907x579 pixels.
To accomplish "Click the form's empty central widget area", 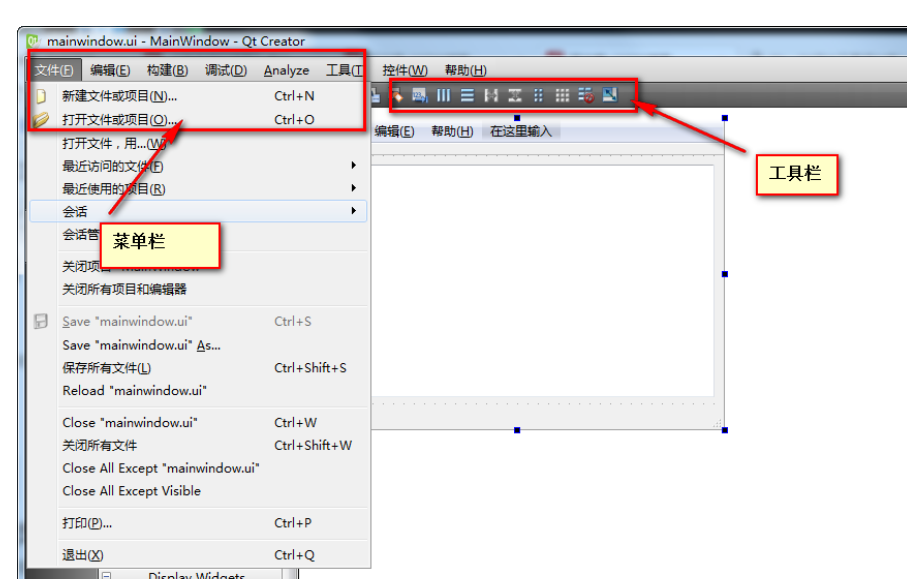I will click(x=542, y=281).
